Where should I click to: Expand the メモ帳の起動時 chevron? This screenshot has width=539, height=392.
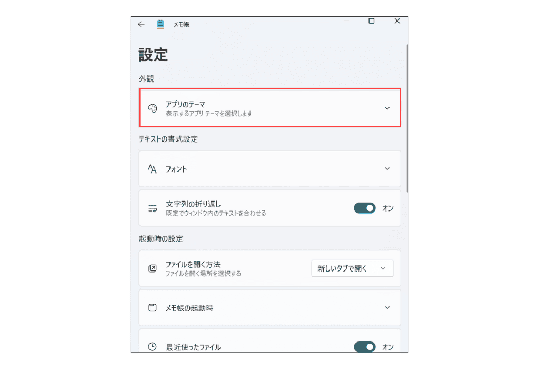(x=387, y=307)
